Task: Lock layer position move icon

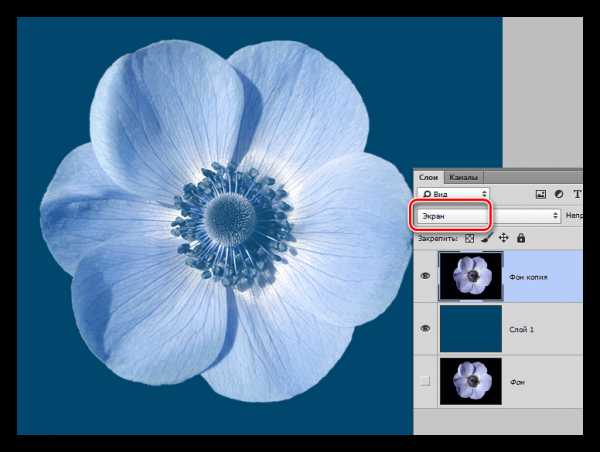Action: [x=504, y=238]
